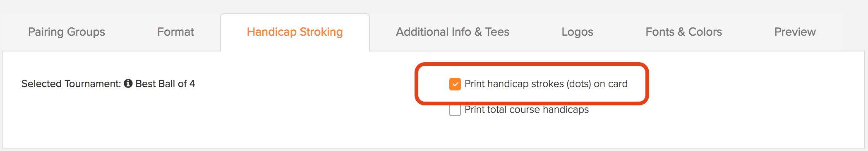
Task: Switch to the Pairing Groups tab
Action: click(x=67, y=32)
